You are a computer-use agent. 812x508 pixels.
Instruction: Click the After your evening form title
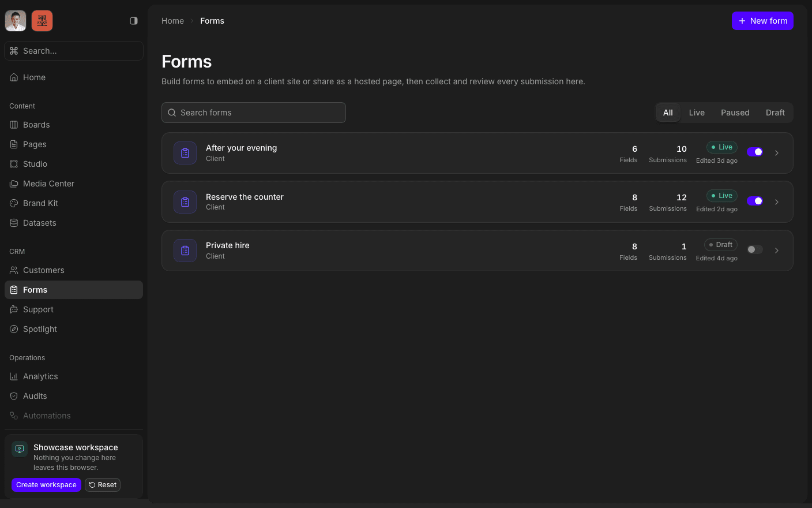[241, 148]
